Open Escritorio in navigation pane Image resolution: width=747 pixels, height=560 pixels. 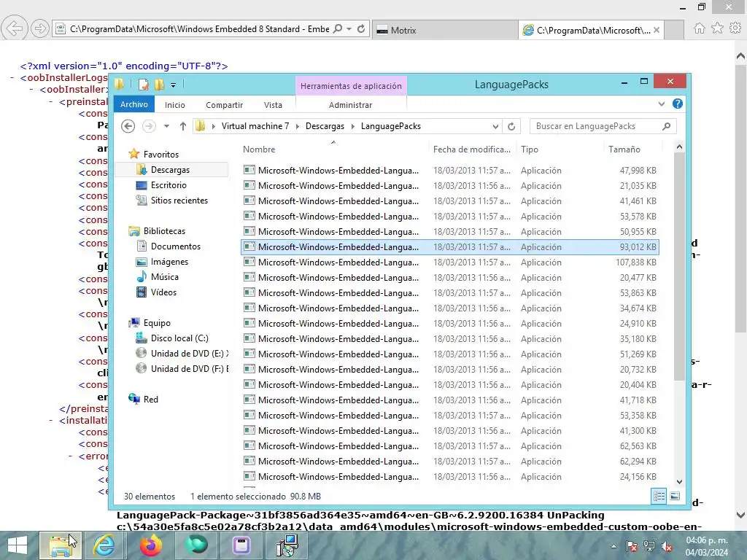pyautogui.click(x=169, y=184)
